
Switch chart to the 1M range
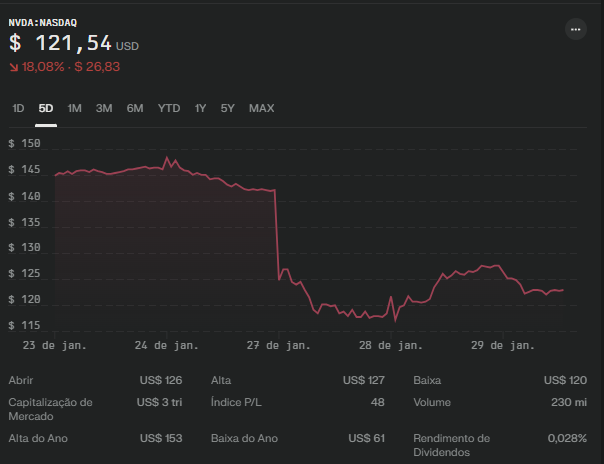tap(74, 109)
